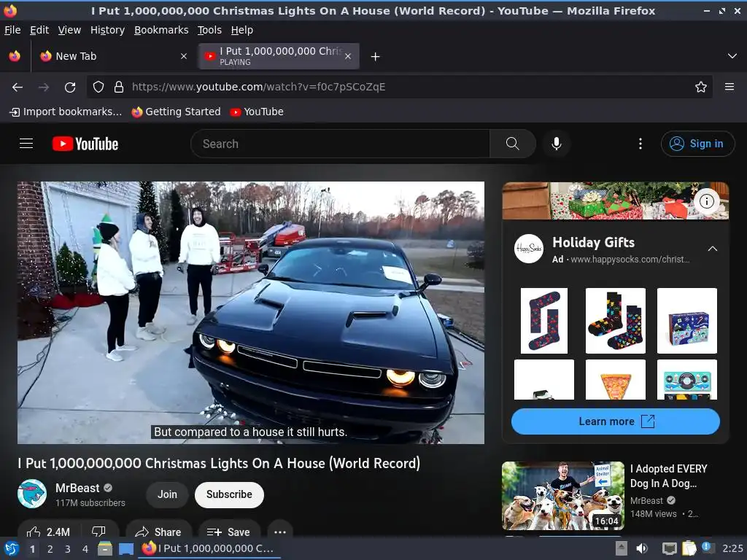
Task: Click the Sign in button
Action: tap(697, 144)
